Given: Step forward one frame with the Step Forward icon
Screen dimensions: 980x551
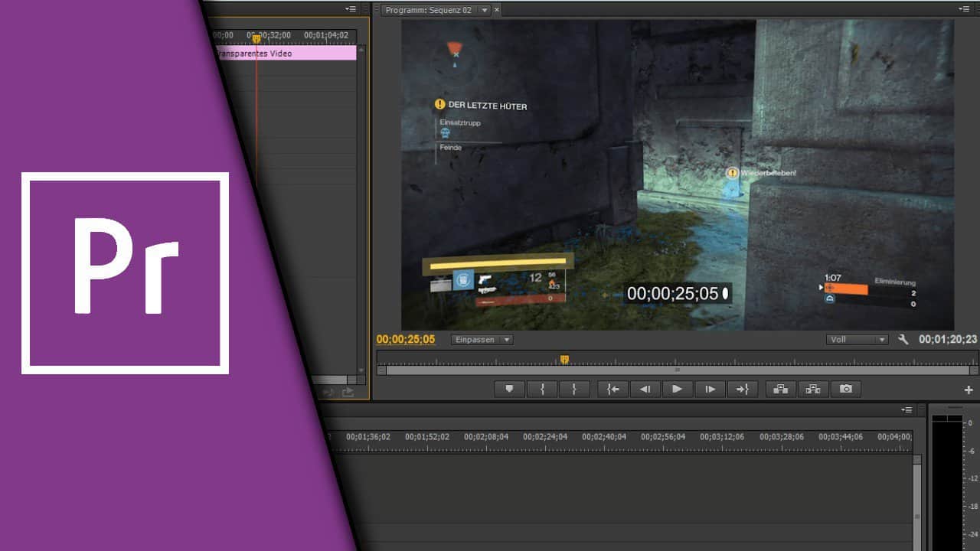Looking at the screenshot, I should [709, 389].
